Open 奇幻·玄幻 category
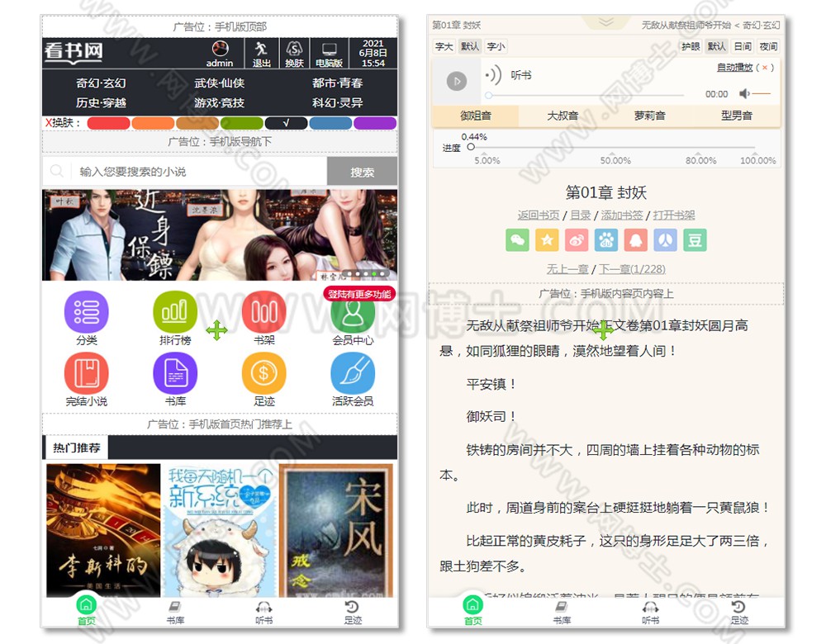This screenshot has height=644, width=826. point(101,83)
